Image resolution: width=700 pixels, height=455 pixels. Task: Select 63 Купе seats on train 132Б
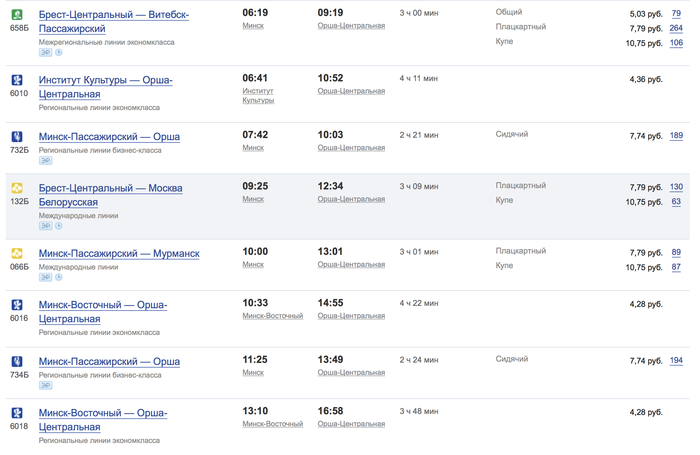tap(676, 202)
